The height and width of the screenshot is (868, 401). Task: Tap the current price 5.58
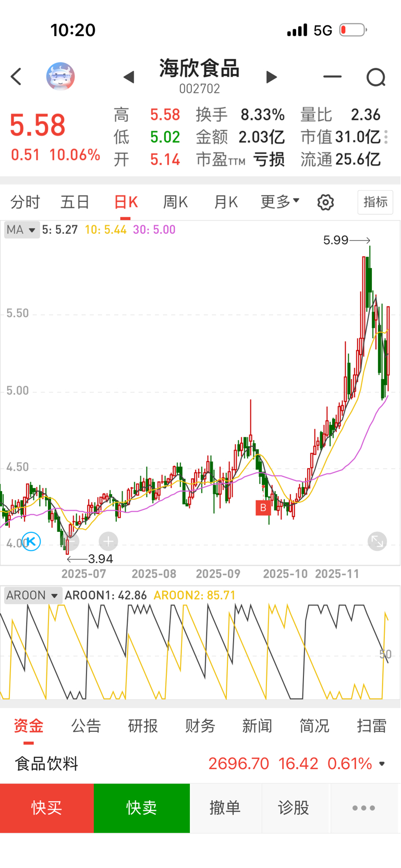point(38,125)
